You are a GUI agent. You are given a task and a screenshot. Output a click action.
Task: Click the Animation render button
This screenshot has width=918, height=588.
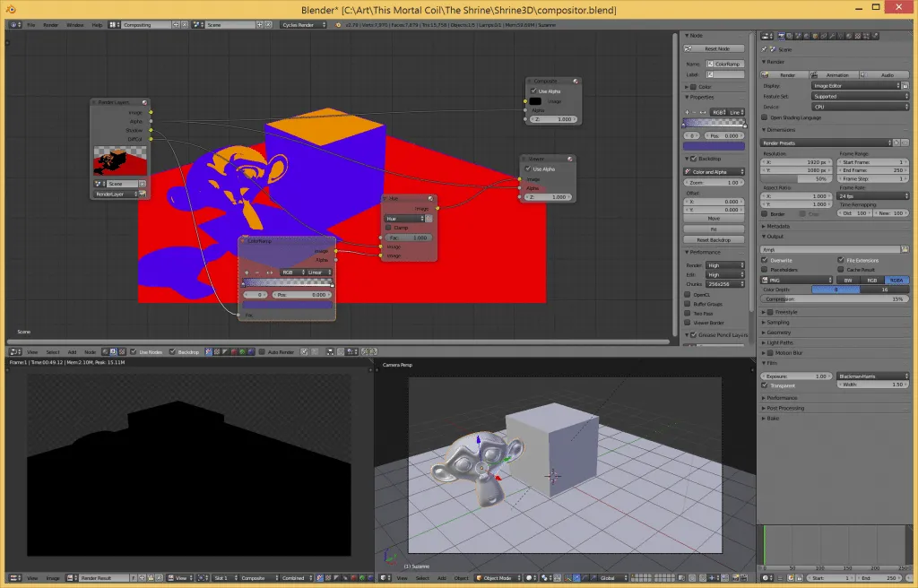(837, 74)
